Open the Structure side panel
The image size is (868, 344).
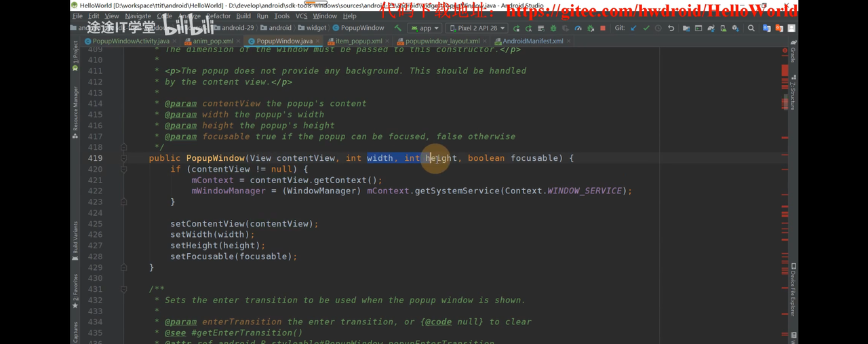point(793,92)
